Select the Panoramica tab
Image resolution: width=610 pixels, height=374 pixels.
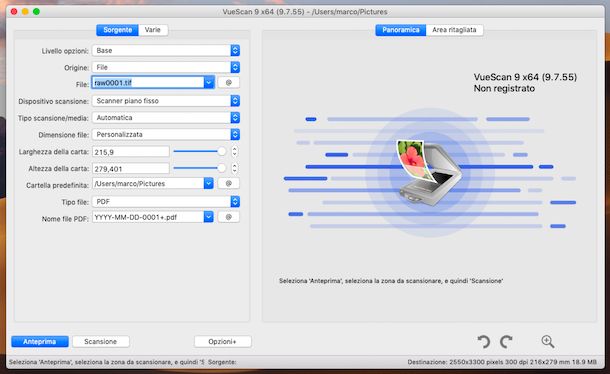click(x=401, y=30)
